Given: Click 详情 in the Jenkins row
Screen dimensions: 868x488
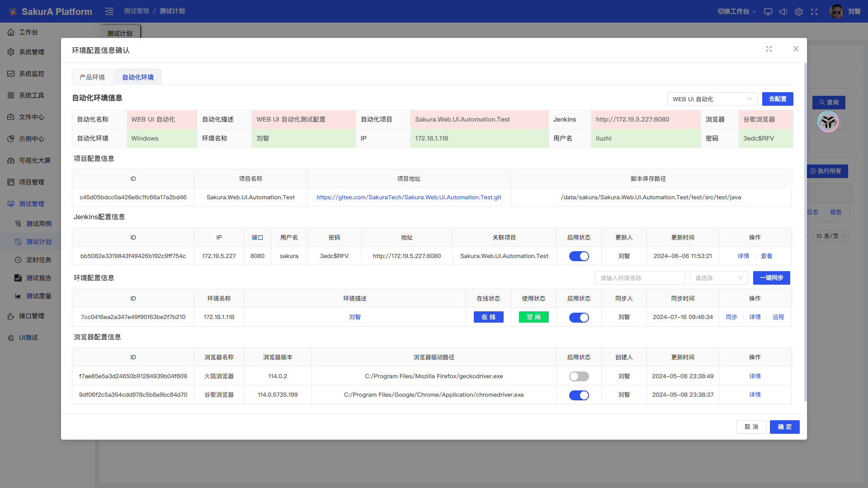Looking at the screenshot, I should (x=743, y=256).
